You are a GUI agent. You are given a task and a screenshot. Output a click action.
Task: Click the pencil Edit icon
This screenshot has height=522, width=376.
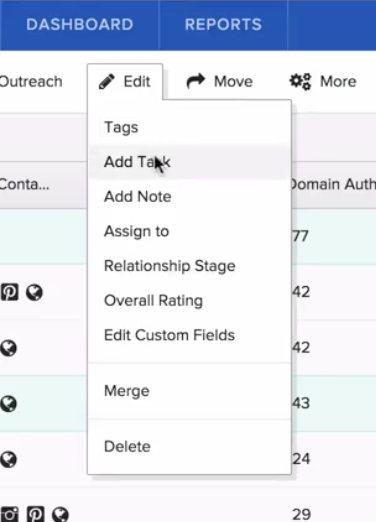pos(107,82)
